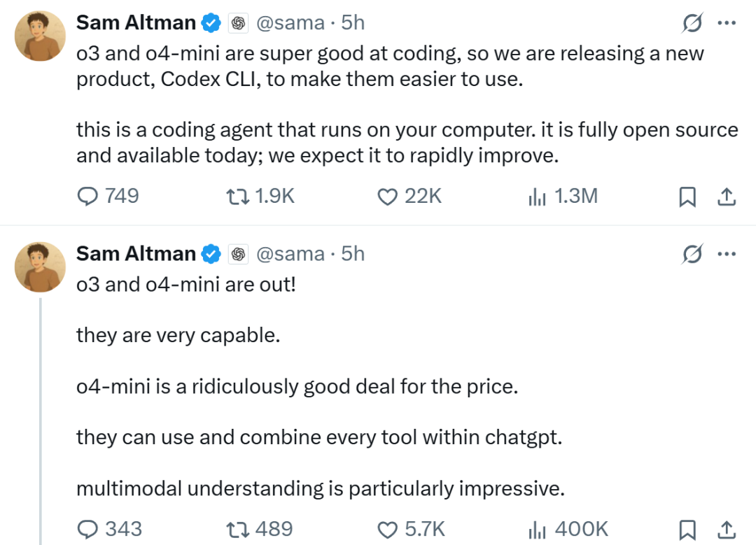Repost the tweet with 489 reposts

260,529
